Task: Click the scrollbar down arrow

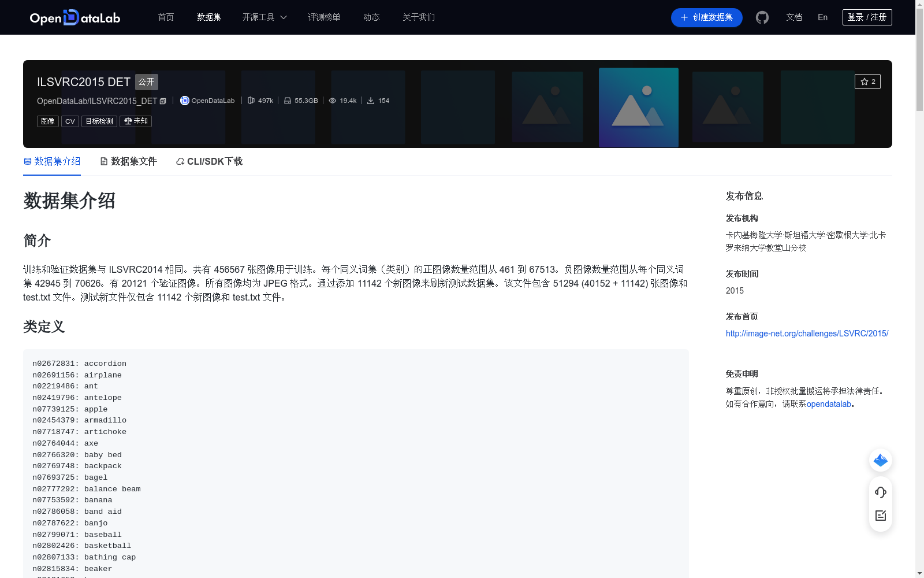Action: [919, 573]
